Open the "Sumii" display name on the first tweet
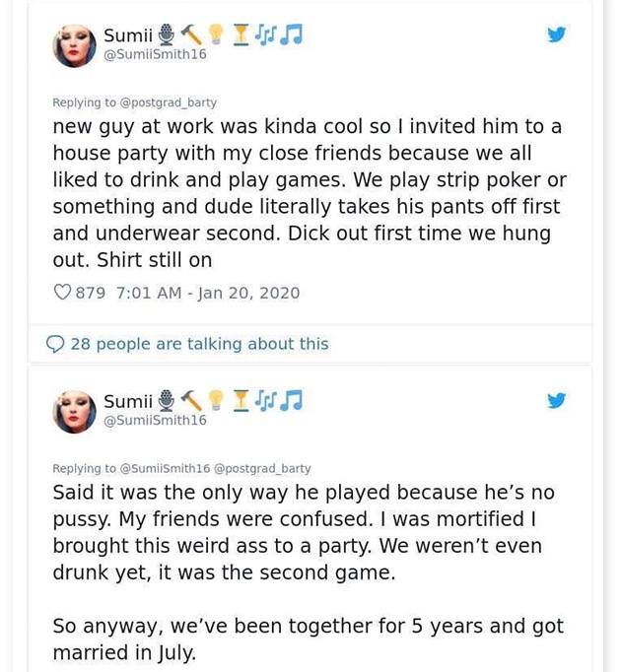The height and width of the screenshot is (672, 621). click(x=128, y=35)
